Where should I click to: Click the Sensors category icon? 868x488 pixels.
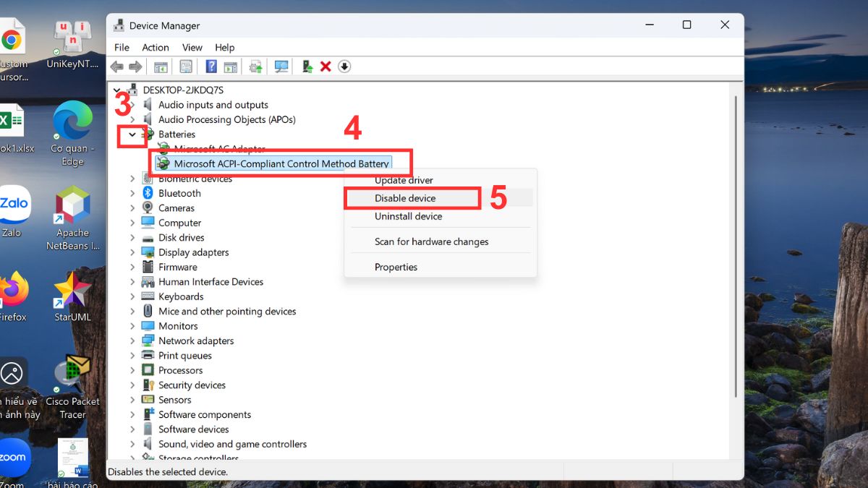point(148,400)
